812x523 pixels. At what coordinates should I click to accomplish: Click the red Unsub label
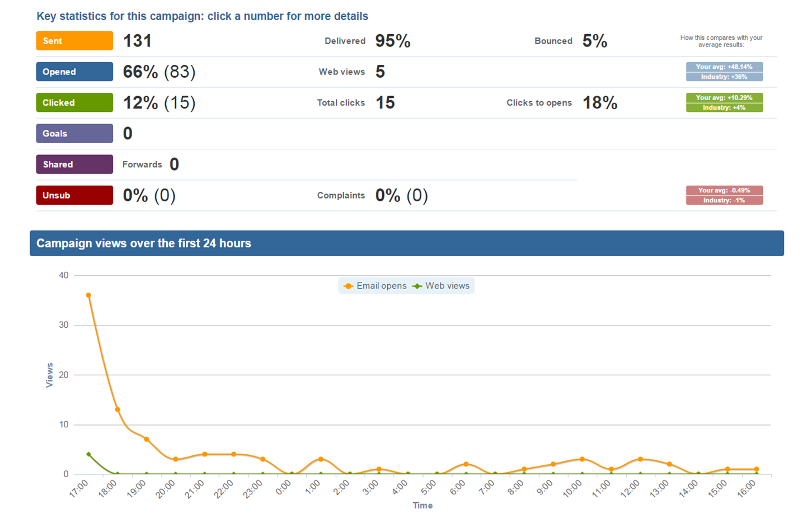pos(74,195)
